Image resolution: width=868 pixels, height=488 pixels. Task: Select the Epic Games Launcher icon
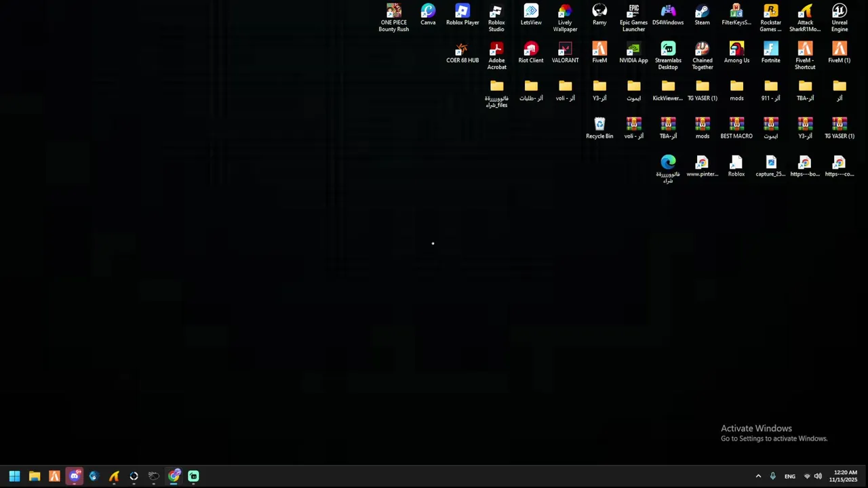click(x=633, y=18)
